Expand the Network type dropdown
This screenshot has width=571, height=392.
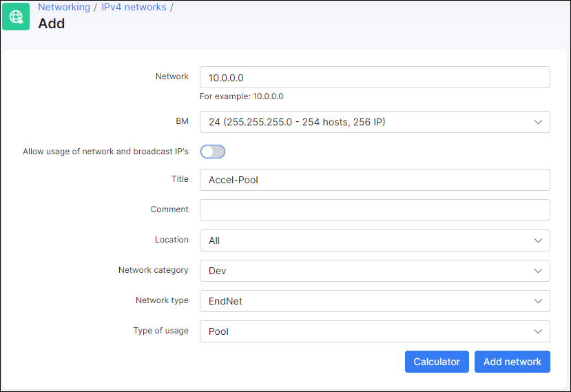tap(375, 301)
